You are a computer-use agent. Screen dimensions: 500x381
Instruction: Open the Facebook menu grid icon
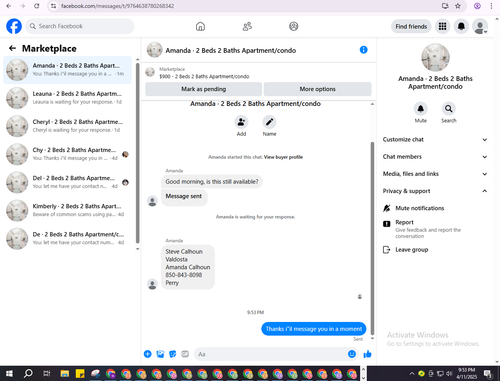point(442,26)
